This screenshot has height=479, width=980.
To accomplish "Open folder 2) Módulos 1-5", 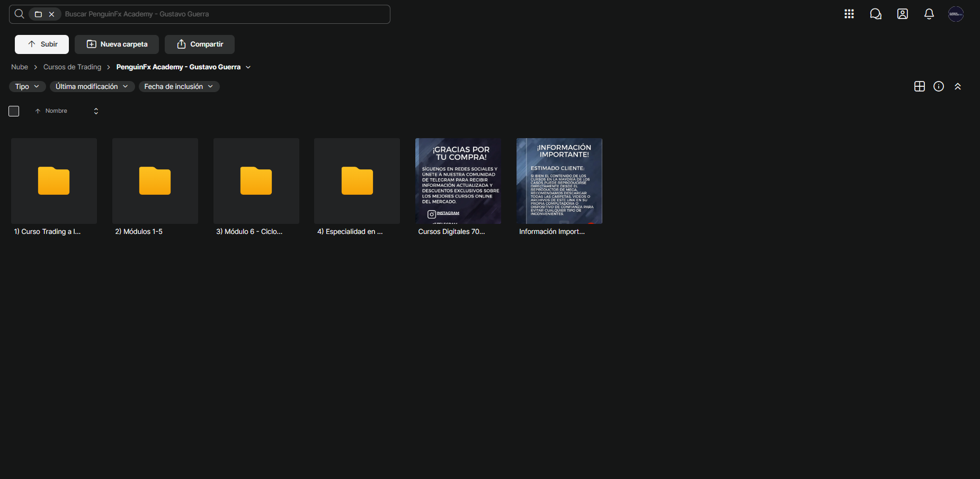I will (155, 181).
